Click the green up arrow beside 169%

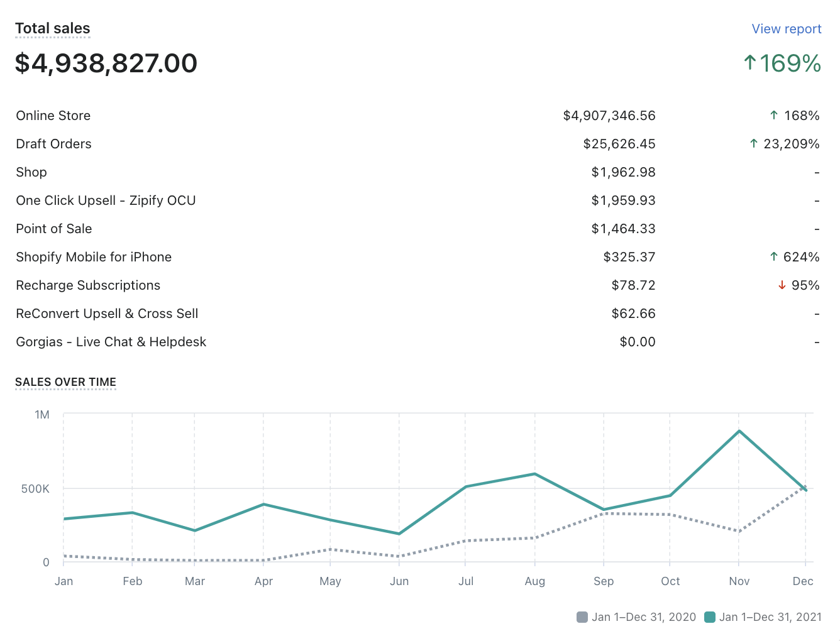point(749,63)
